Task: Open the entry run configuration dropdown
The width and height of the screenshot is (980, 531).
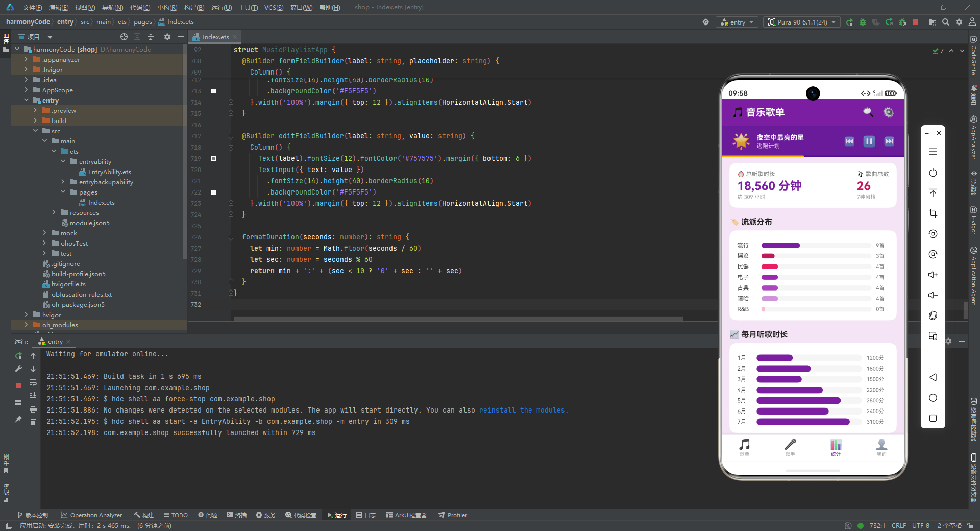Action: coord(737,22)
